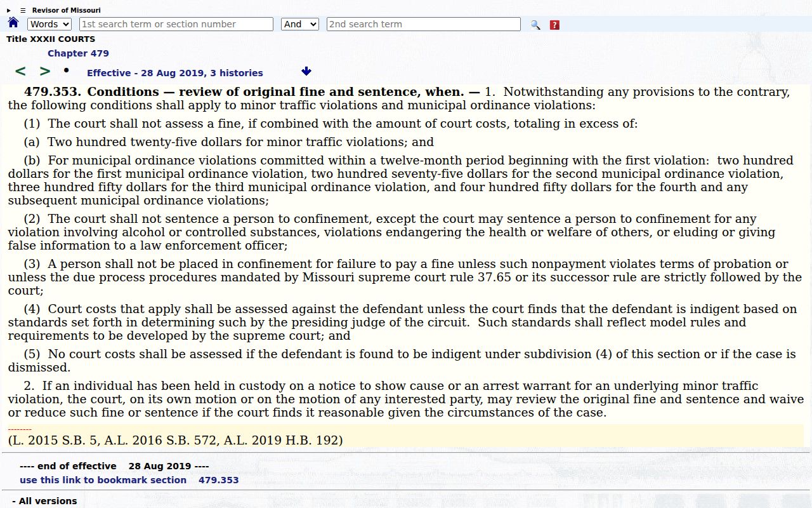This screenshot has width=812, height=508.
Task: Click the black dot next to navigation arrows
Action: [66, 70]
